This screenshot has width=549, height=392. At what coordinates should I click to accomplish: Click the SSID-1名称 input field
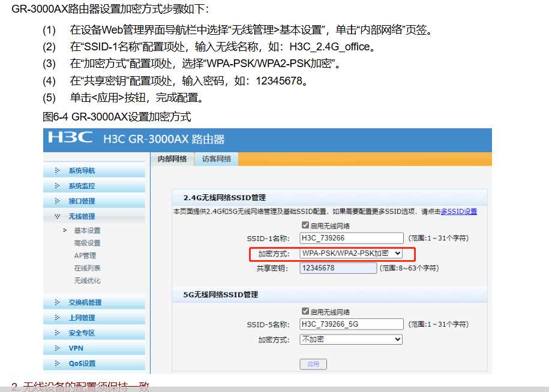point(352,238)
